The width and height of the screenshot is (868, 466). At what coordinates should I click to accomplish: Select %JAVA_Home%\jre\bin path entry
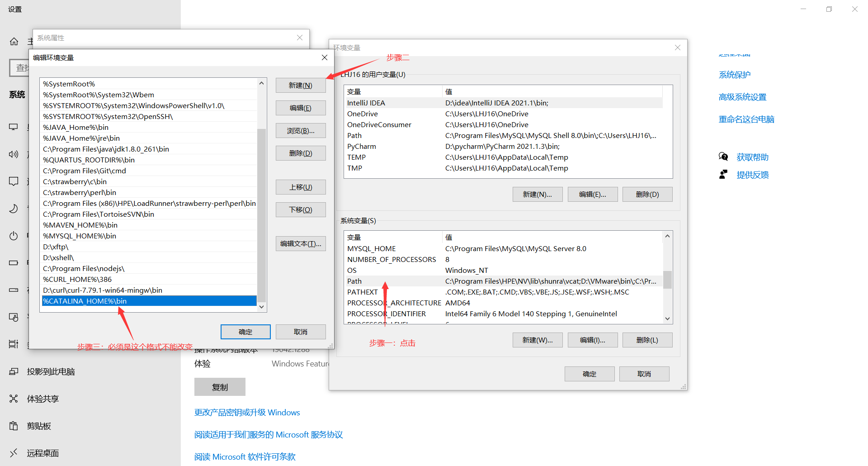(x=149, y=138)
